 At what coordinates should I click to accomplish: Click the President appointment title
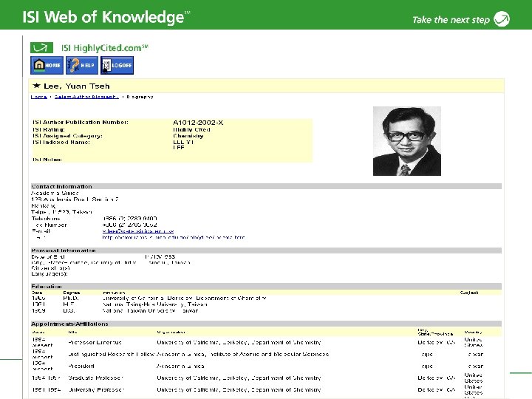coord(81,366)
